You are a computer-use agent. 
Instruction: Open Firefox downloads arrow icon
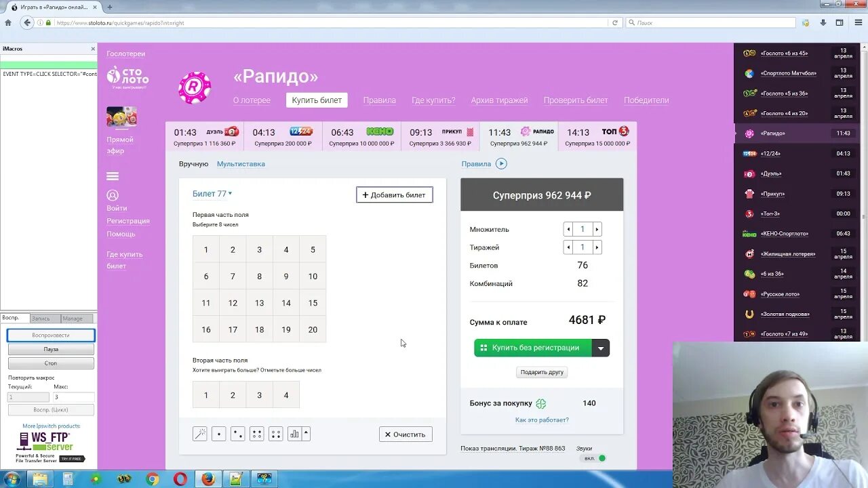[x=823, y=22]
